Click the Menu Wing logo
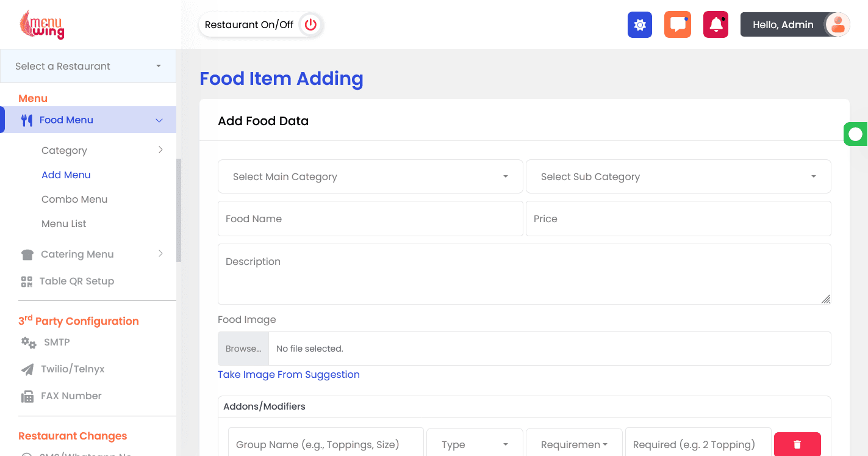The height and width of the screenshot is (456, 868). point(42,25)
